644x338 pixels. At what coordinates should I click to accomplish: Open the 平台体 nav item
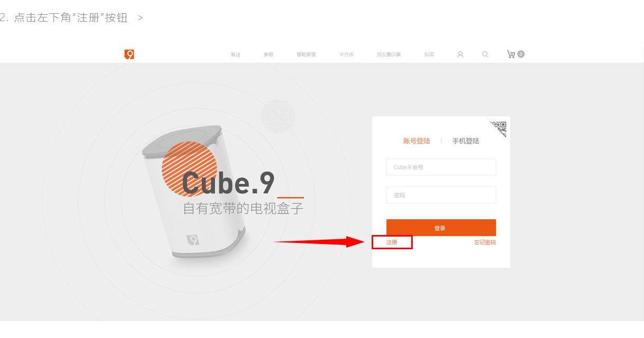pyautogui.click(x=346, y=54)
